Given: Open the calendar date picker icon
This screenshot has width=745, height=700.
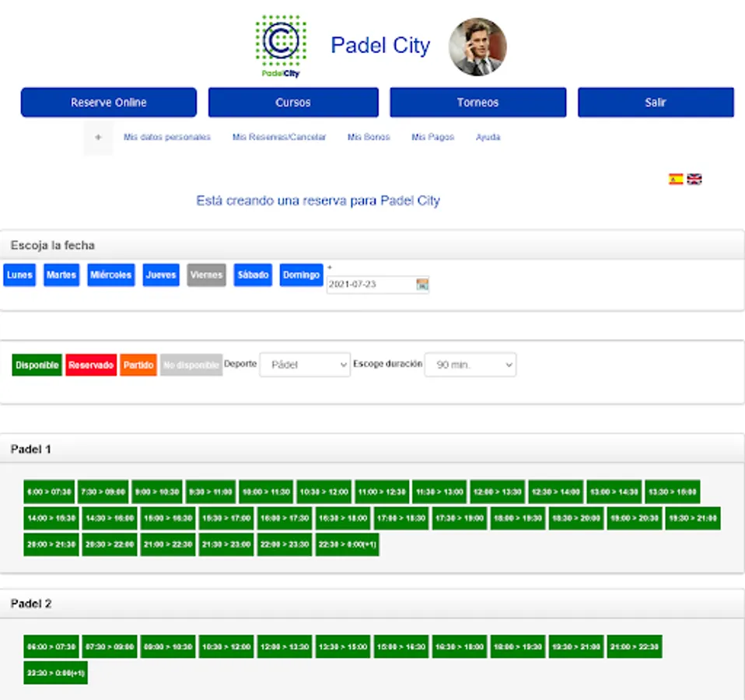Looking at the screenshot, I should [x=422, y=284].
